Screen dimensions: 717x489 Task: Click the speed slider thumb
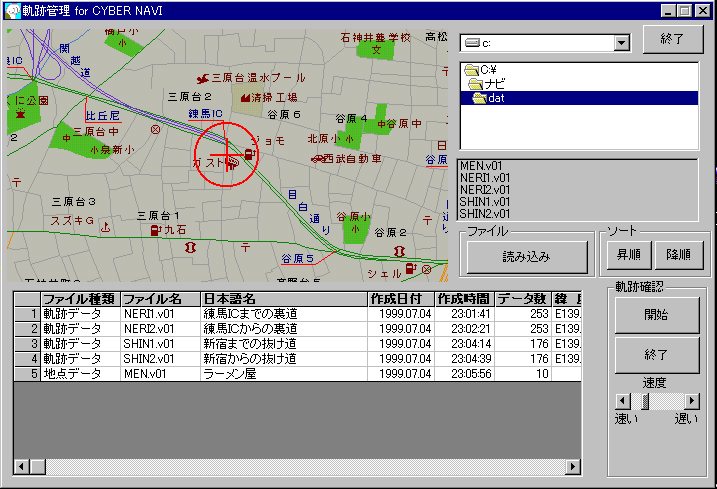pyautogui.click(x=645, y=402)
